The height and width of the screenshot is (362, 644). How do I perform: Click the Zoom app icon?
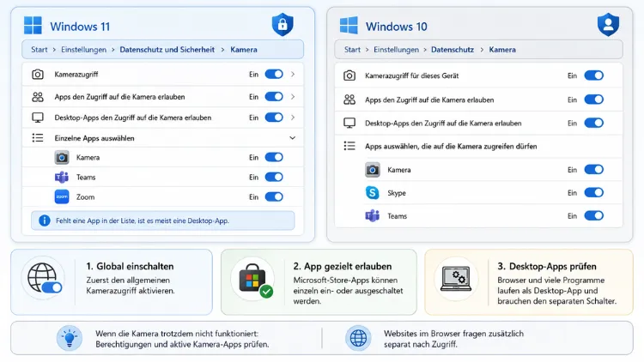[x=62, y=197]
